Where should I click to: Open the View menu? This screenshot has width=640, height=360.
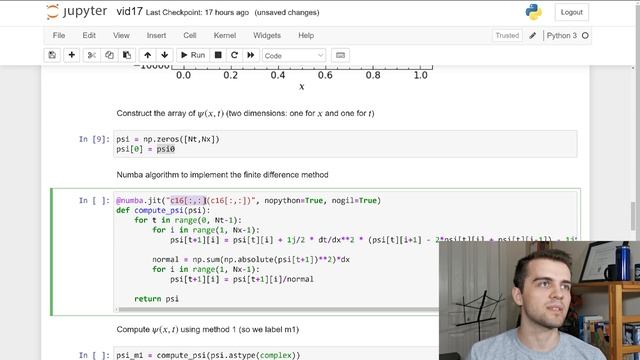121,36
